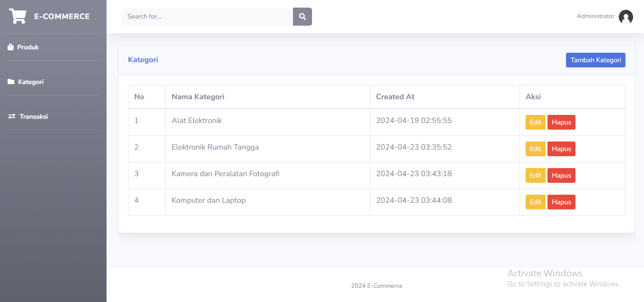644x302 pixels.
Task: Edit the Elektronik Rumah Tangga category
Action: [535, 149]
